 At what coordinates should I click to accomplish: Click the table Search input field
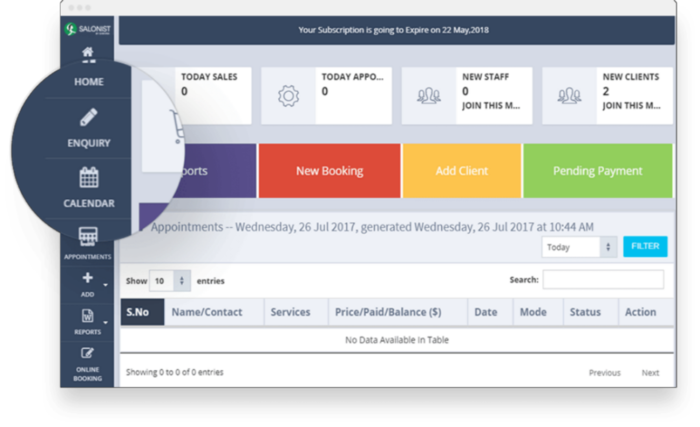pos(603,280)
